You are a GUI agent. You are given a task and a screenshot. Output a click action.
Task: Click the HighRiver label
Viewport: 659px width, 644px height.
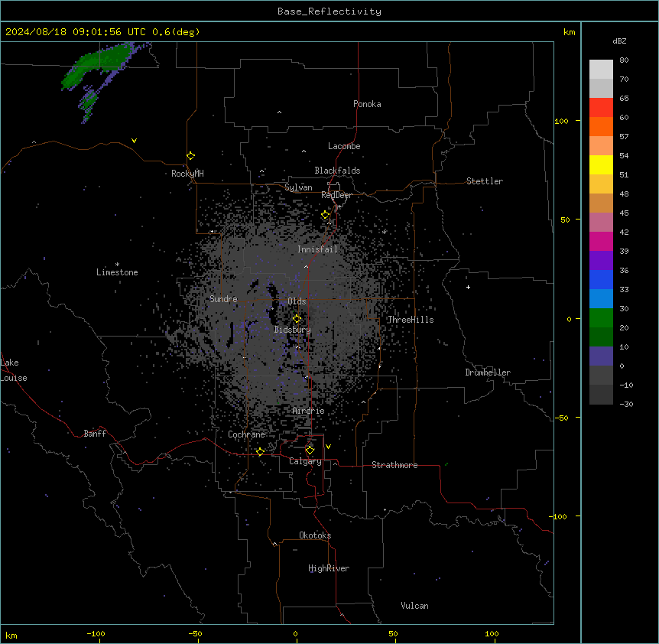[329, 568]
